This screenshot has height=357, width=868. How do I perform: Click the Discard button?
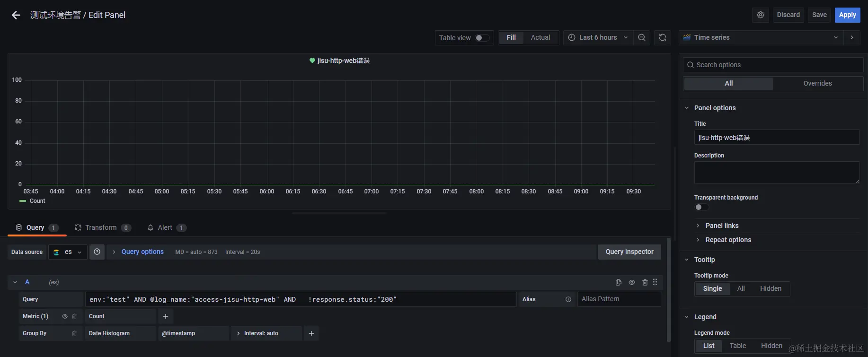(x=788, y=15)
